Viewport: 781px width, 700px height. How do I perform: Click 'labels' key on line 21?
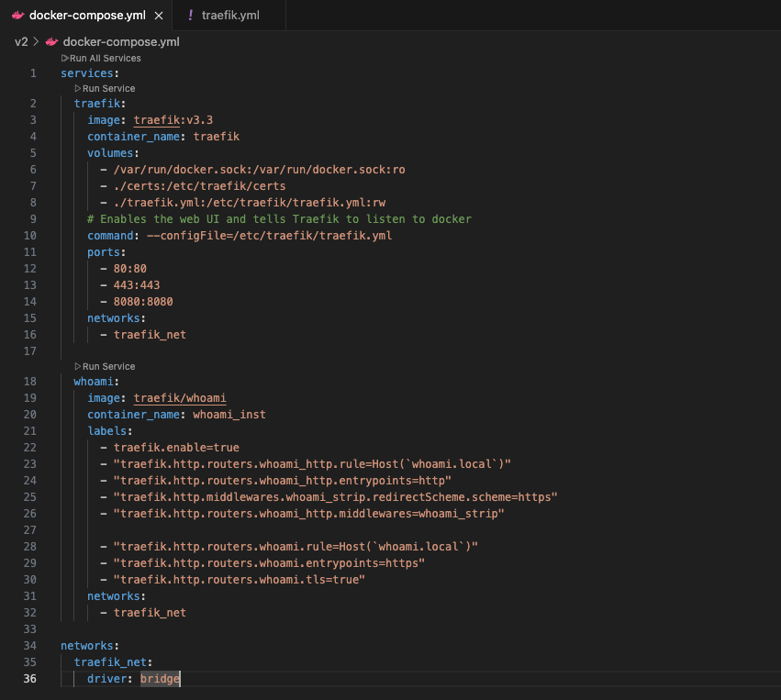point(106,430)
